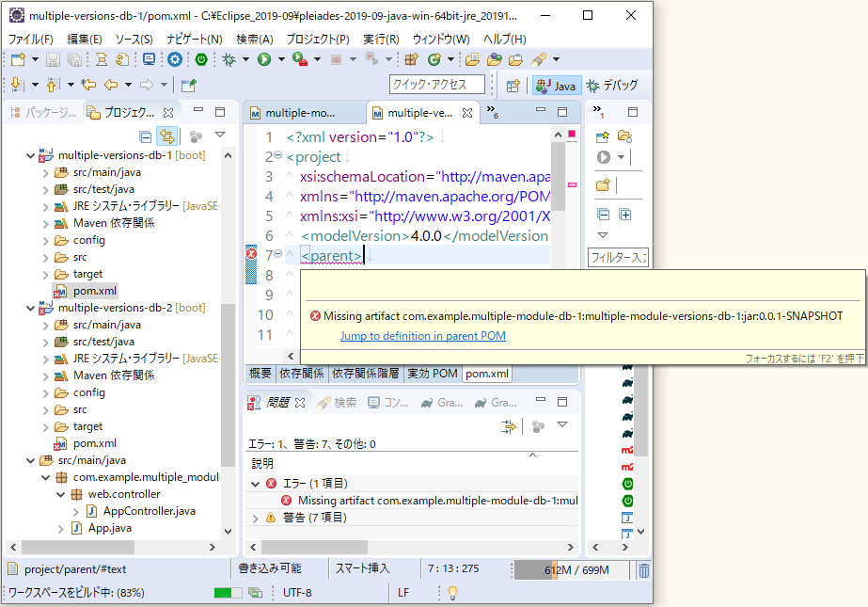Expand the target folder of multiple-versions-db-1
The height and width of the screenshot is (607, 868).
46,275
